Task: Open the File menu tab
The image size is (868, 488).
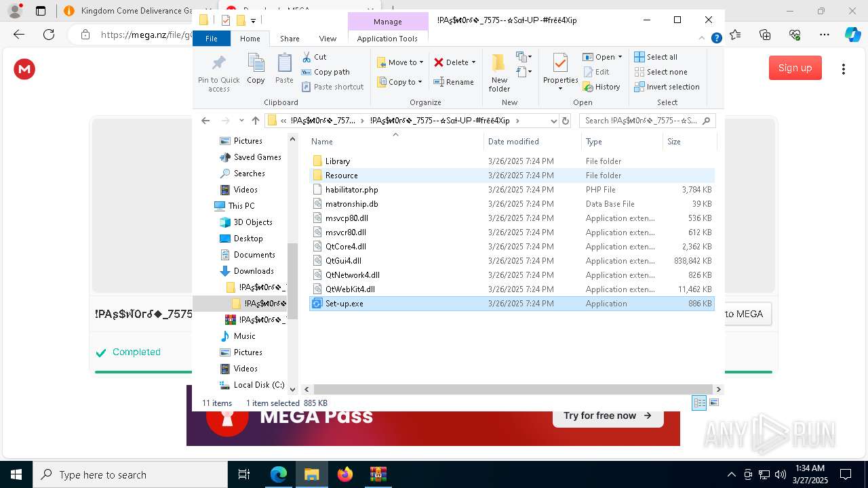Action: pos(212,39)
